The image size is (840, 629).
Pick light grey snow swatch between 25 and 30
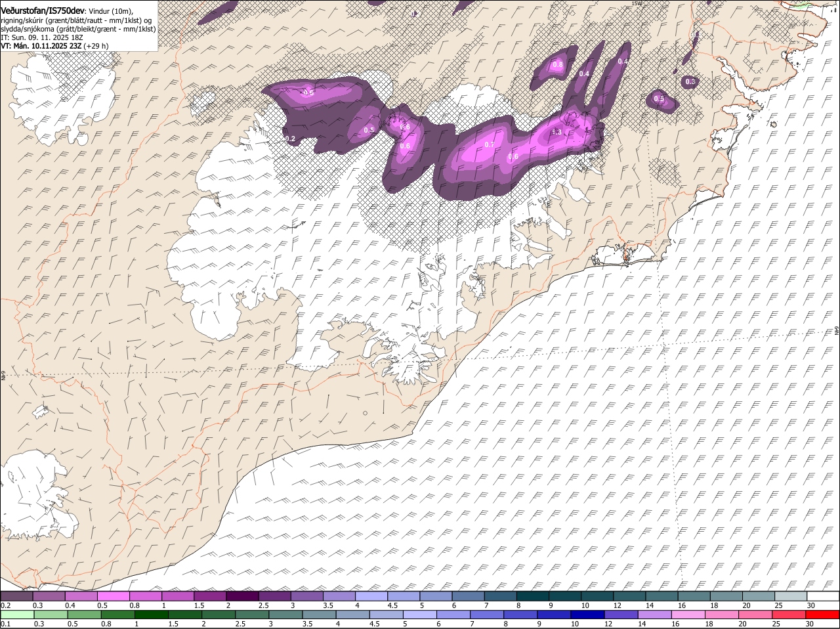pos(790,596)
